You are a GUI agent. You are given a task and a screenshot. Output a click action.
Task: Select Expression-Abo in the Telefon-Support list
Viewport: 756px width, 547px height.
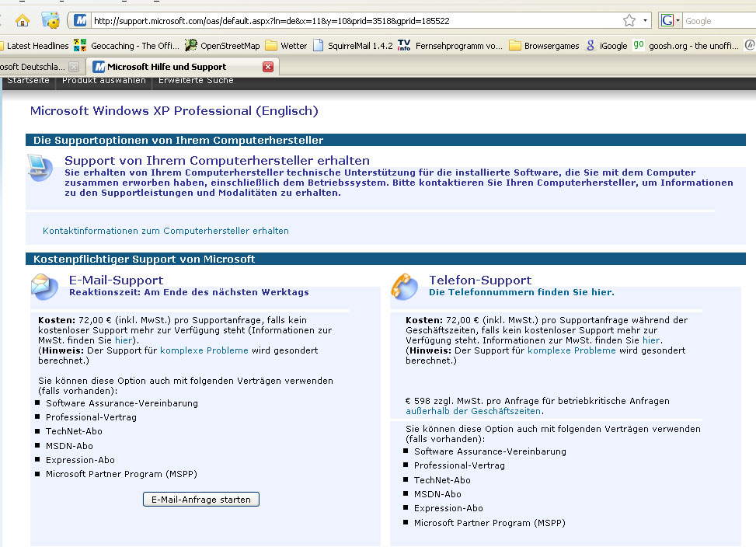pos(449,508)
